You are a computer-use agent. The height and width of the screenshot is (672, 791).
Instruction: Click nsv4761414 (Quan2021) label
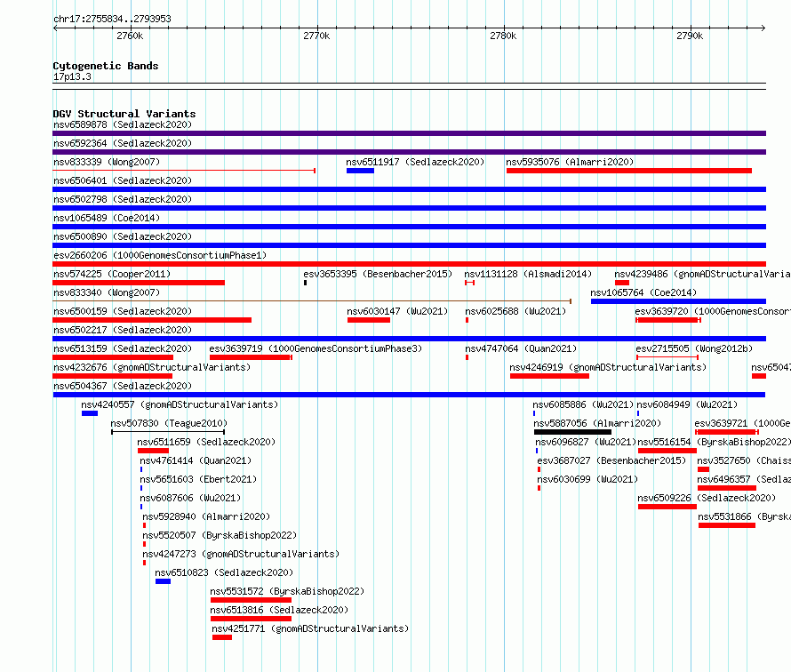click(196, 460)
